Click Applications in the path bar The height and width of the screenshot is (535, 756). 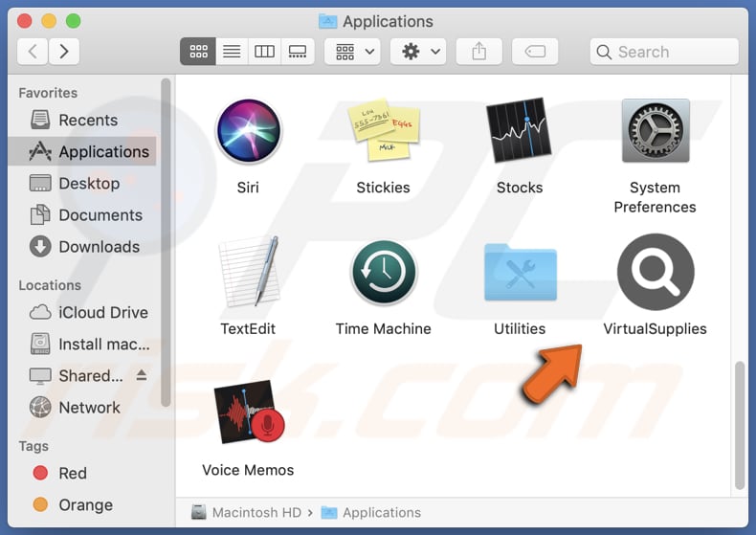point(370,512)
